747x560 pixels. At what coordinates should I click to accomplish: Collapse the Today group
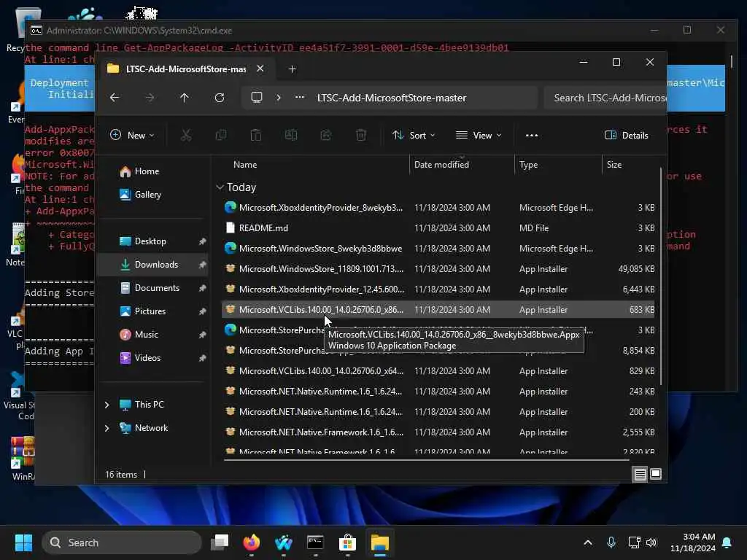tap(220, 187)
